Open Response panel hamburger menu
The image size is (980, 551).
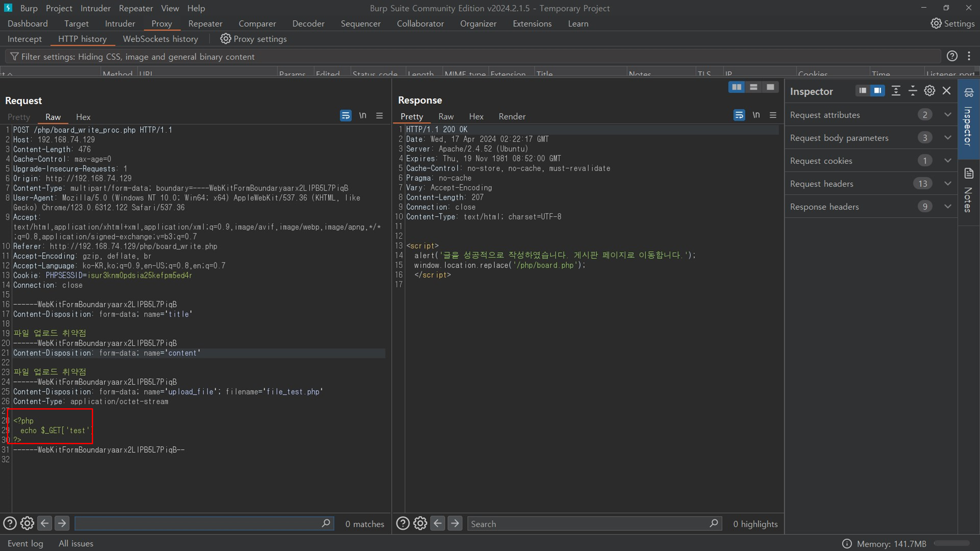(x=773, y=115)
